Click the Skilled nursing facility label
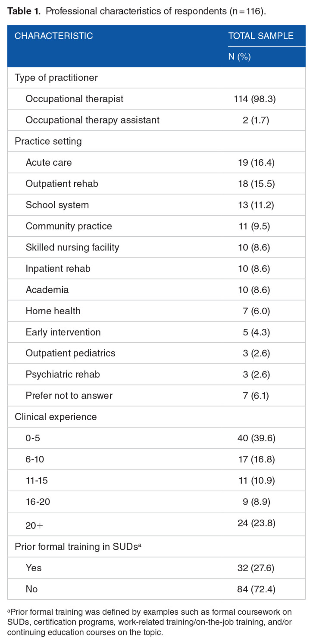This screenshot has height=644, width=313. click(72, 247)
